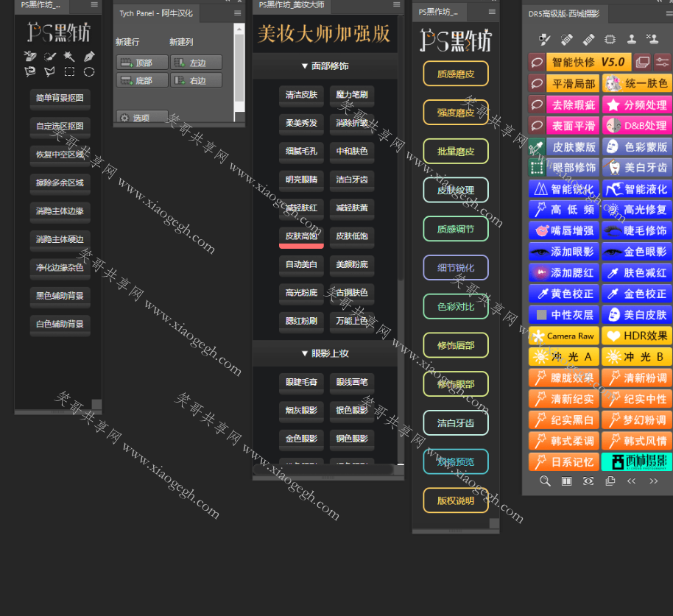Open the Tych Panel flyout menu
Screen dimensions: 673x616
(x=237, y=13)
